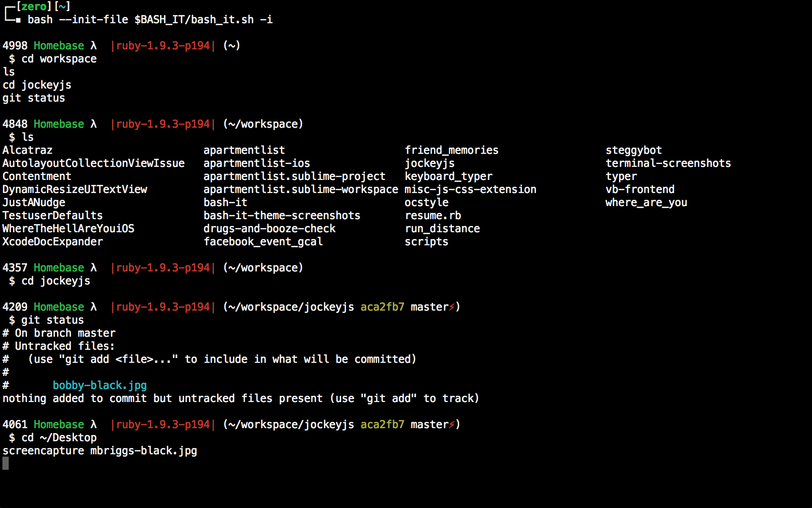Screen dimensions: 812x508
Task: Click the [zero] hostname at the top
Action: click(x=34, y=6)
